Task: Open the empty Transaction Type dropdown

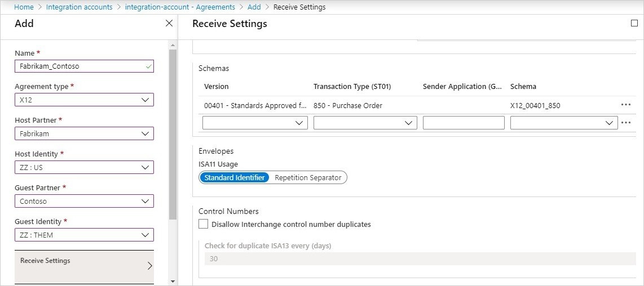Action: tap(365, 123)
